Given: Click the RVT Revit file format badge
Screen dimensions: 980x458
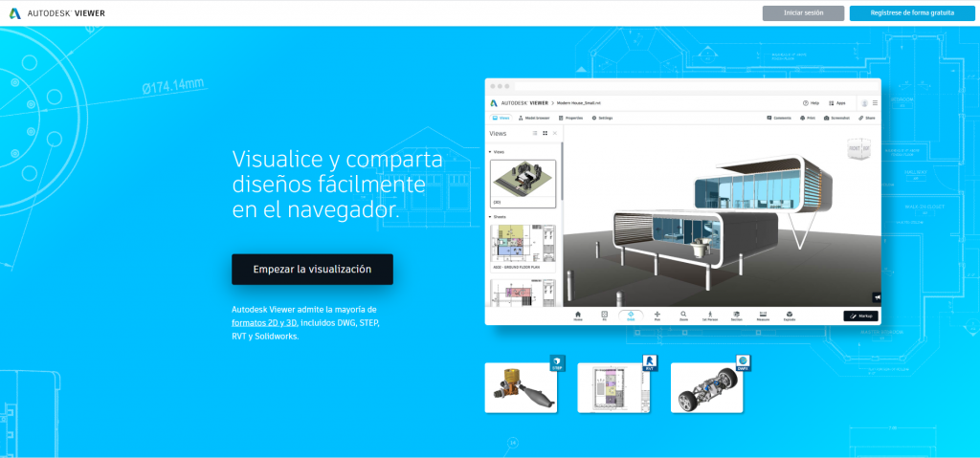Looking at the screenshot, I should click(651, 363).
